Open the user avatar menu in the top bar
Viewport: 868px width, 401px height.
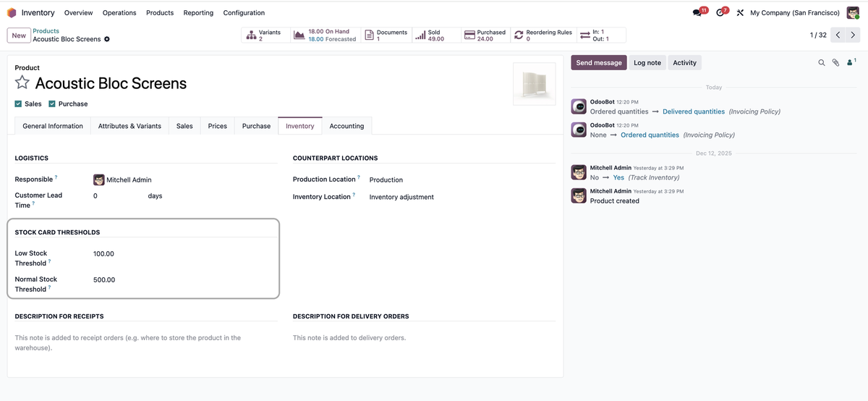tap(853, 12)
